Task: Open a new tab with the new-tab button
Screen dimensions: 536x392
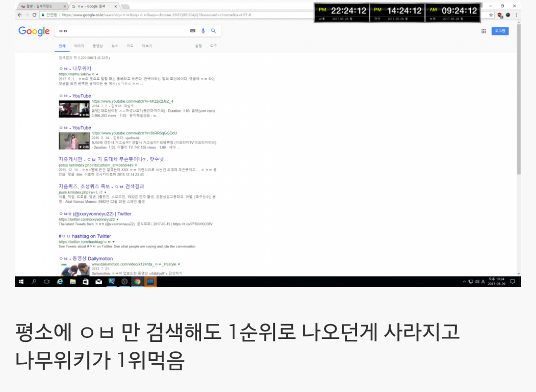Action: pyautogui.click(x=125, y=6)
